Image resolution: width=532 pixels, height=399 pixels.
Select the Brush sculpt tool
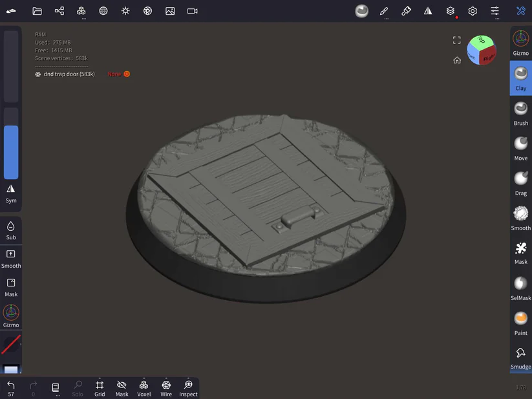(x=521, y=114)
